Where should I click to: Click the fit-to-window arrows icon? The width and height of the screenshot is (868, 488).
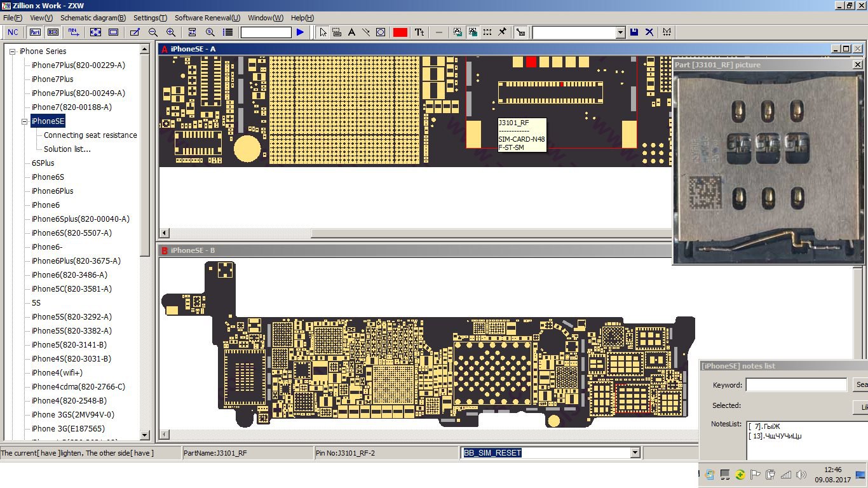(95, 32)
